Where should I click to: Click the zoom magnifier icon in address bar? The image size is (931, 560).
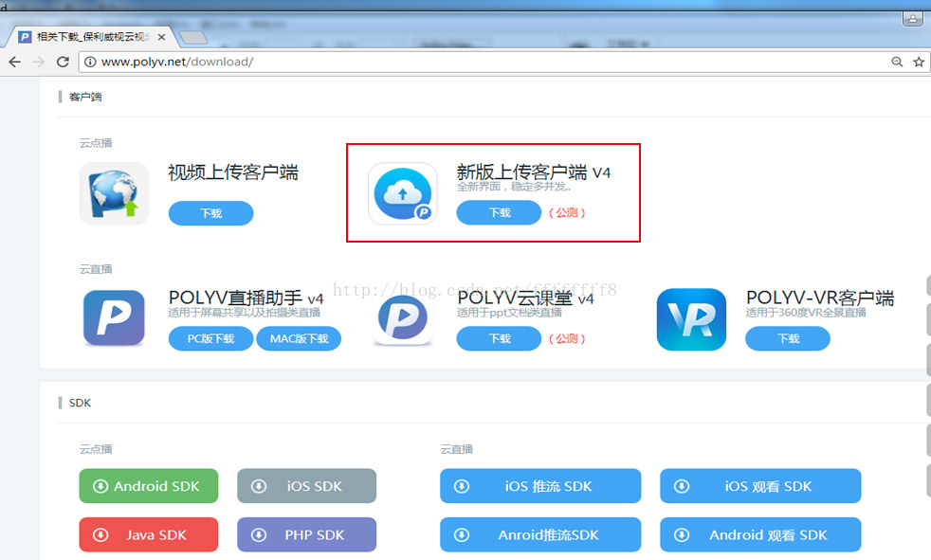pos(897,62)
